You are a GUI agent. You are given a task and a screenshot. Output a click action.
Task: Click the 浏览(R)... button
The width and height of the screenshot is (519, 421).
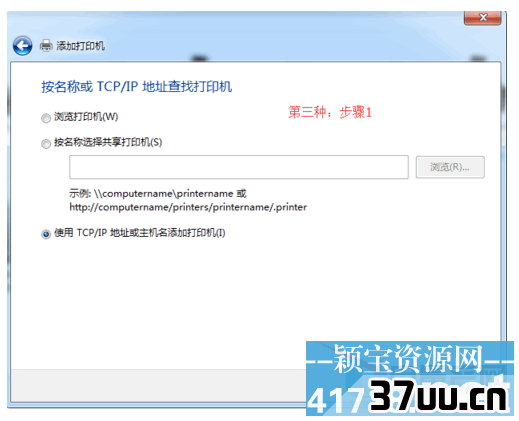click(x=450, y=167)
